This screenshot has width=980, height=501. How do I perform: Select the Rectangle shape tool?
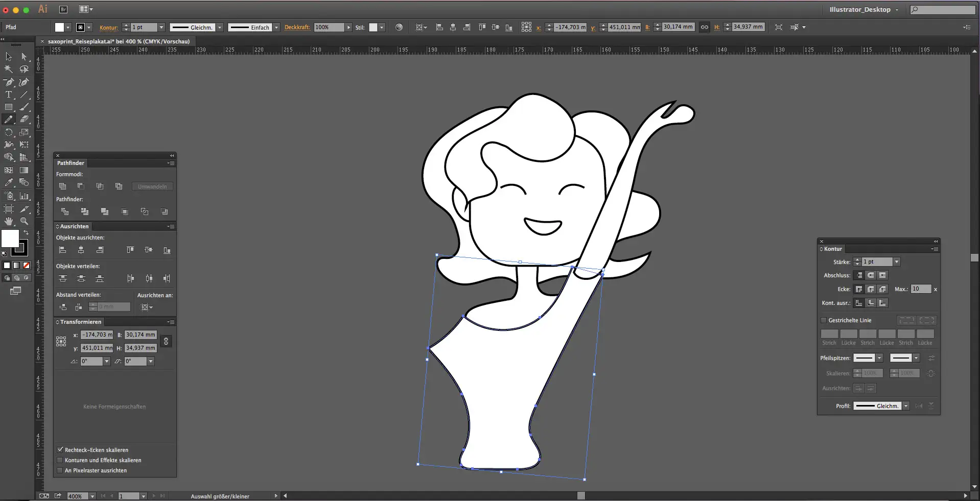pyautogui.click(x=9, y=107)
